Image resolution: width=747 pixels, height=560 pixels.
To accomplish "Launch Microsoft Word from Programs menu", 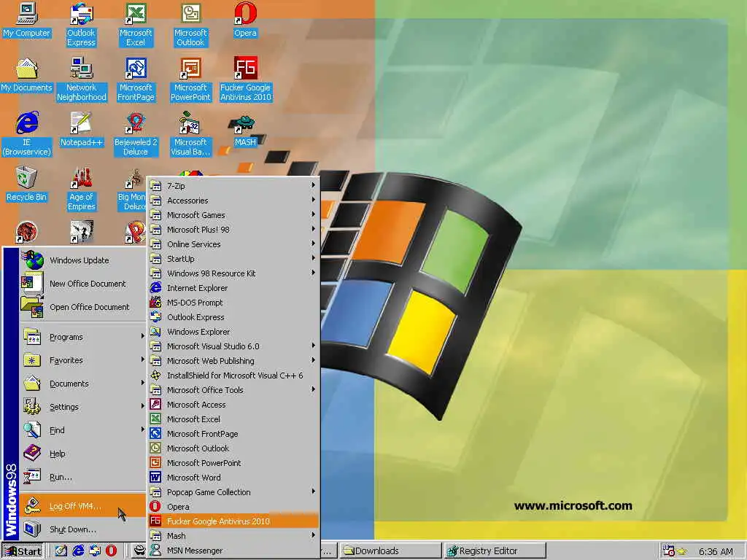I will click(233, 478).
